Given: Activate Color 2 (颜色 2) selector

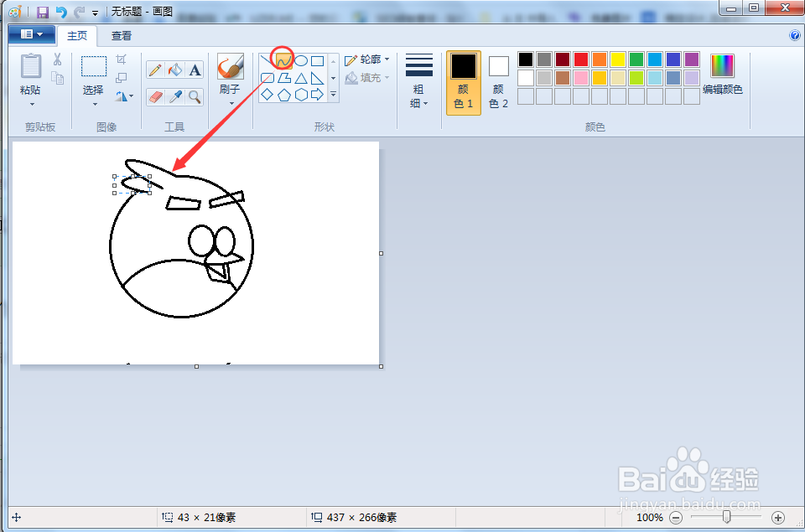Looking at the screenshot, I should coord(498,82).
